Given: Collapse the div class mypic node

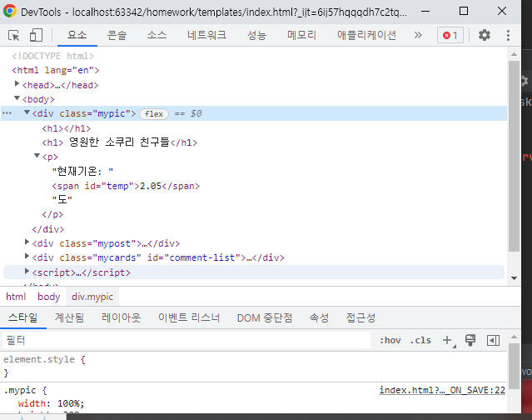Looking at the screenshot, I should click(27, 112).
